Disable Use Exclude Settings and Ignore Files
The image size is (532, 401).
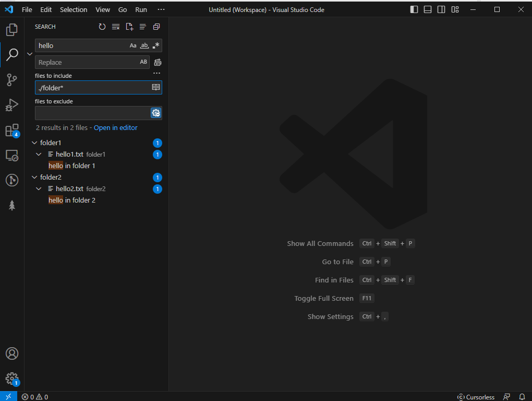pyautogui.click(x=155, y=112)
